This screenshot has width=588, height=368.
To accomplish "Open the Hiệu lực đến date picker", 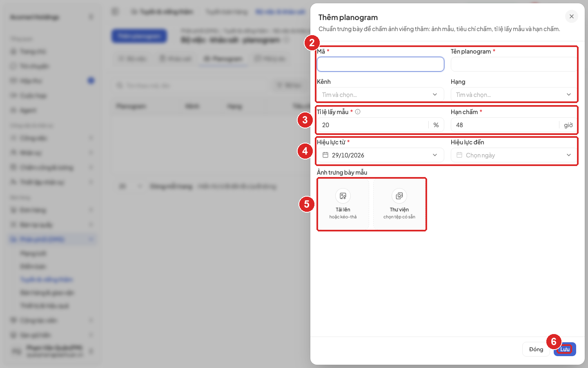I will (x=514, y=155).
